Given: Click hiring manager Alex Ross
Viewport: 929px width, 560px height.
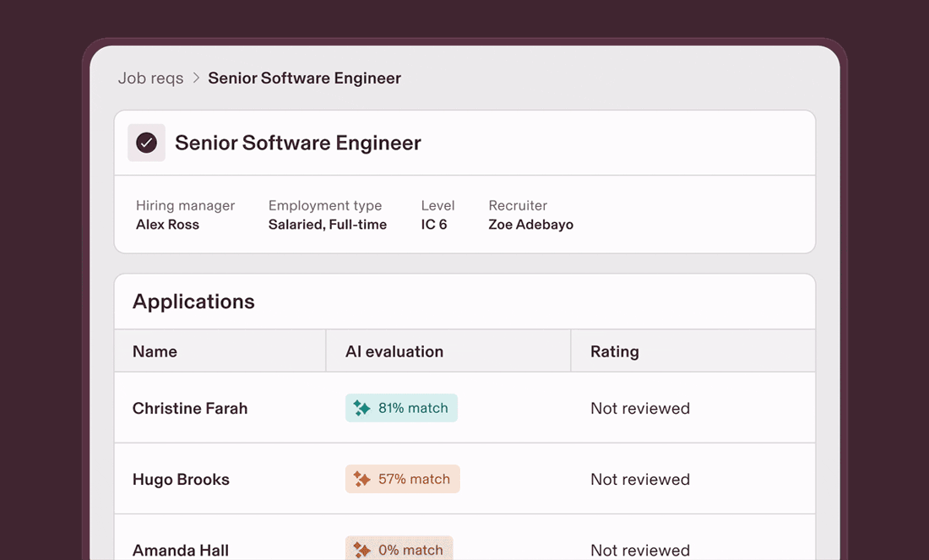Looking at the screenshot, I should click(167, 225).
